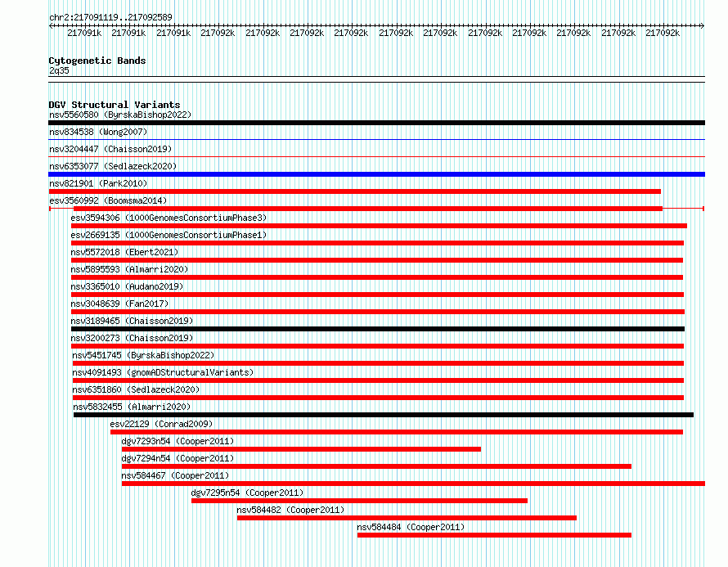Image resolution: width=728 pixels, height=567 pixels.
Task: Click the red bar under nsv4091493
Action: click(378, 380)
